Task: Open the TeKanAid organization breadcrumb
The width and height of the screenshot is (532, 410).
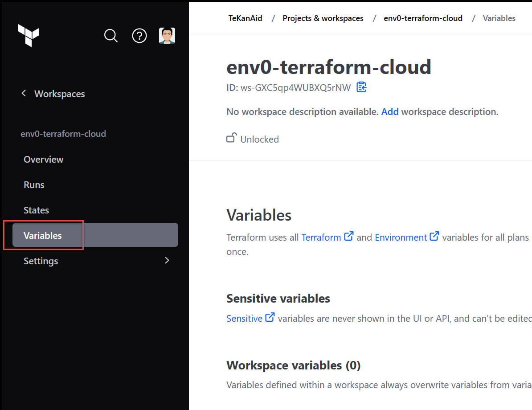Action: (x=245, y=18)
